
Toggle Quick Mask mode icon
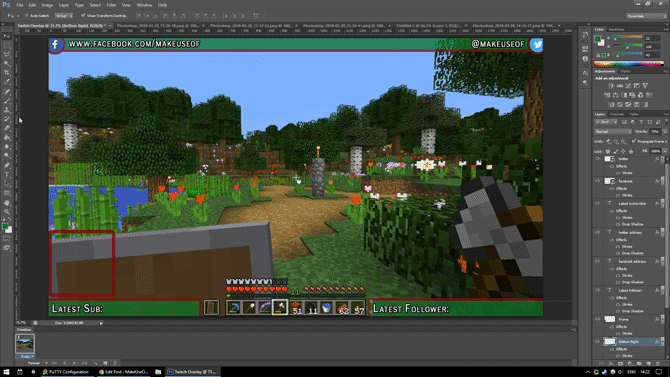pyautogui.click(x=7, y=239)
